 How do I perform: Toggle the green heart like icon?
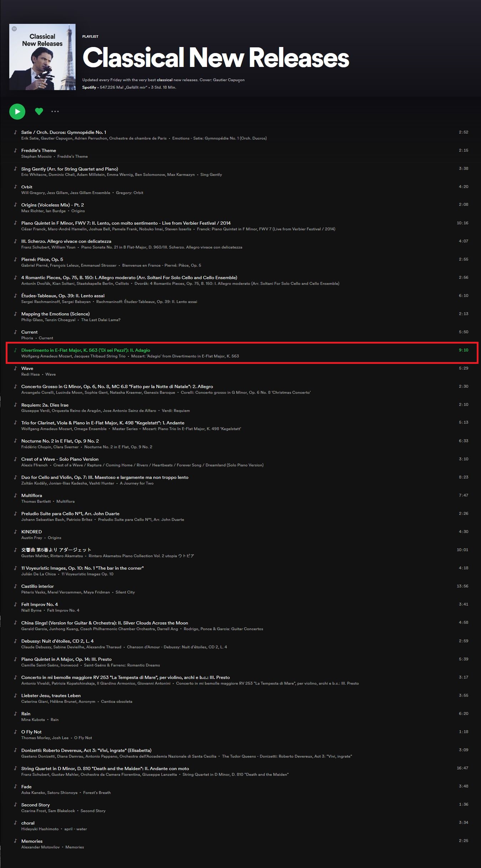[x=39, y=111]
